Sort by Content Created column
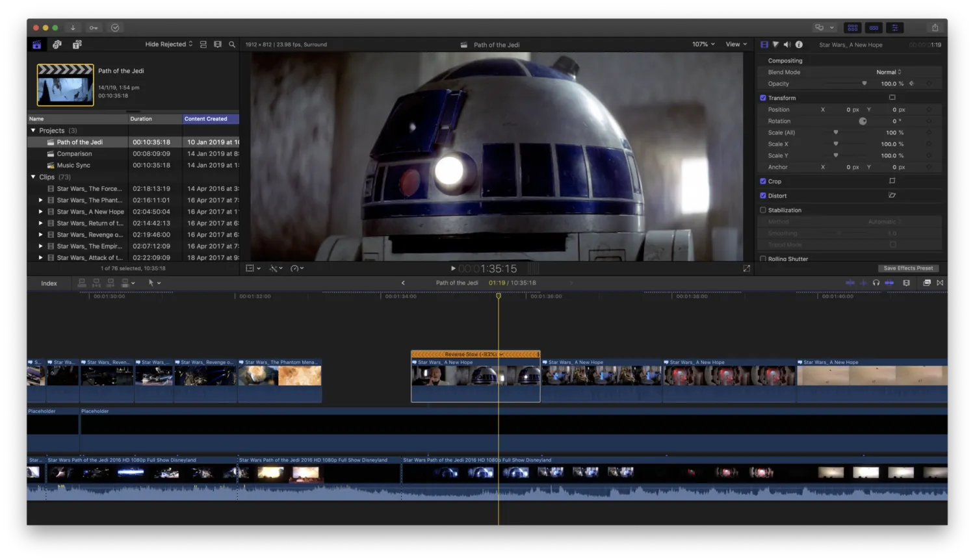This screenshot has height=560, width=975. pos(211,119)
